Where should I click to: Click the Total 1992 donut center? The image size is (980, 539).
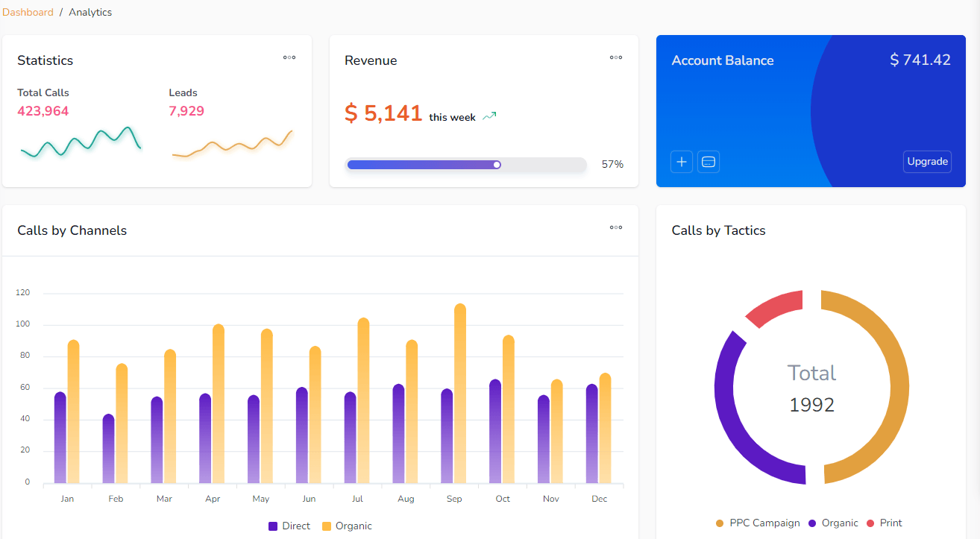811,388
